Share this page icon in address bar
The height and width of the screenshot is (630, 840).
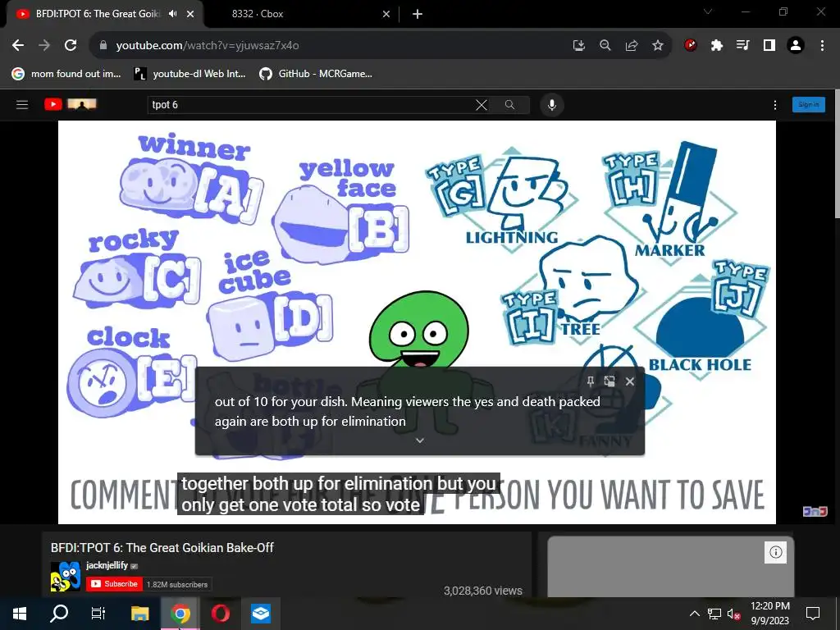pos(632,46)
